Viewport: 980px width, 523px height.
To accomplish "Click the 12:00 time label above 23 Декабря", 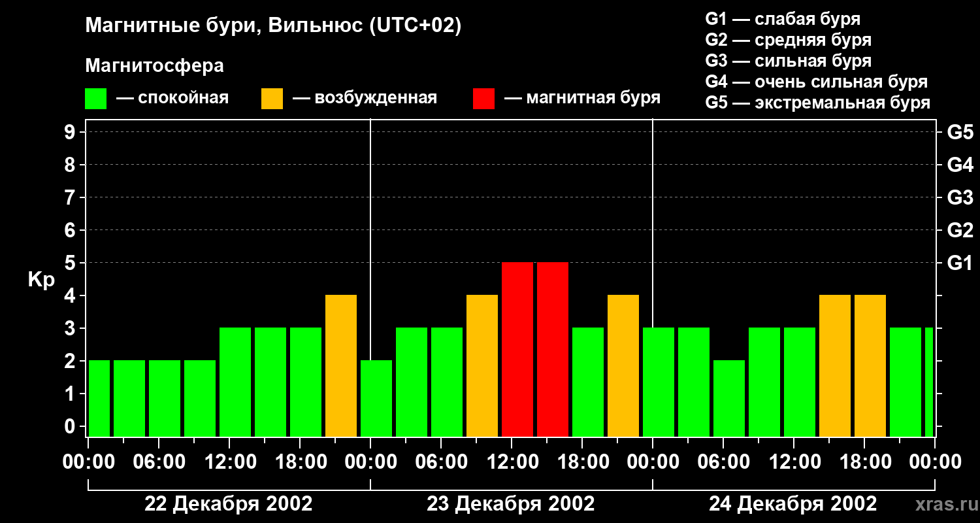I will point(512,462).
